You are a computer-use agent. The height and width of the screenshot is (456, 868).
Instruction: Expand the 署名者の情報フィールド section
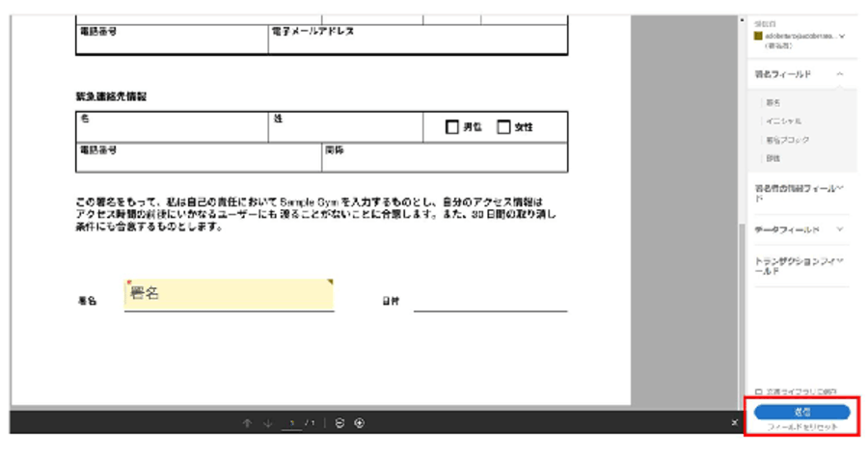click(840, 188)
